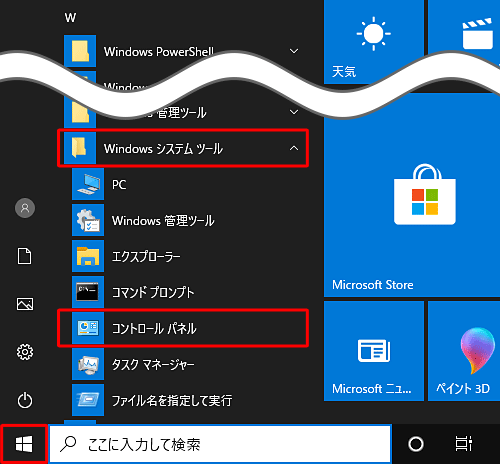This screenshot has width=500, height=464.
Task: Click the PC computer icon
Action: (x=88, y=184)
